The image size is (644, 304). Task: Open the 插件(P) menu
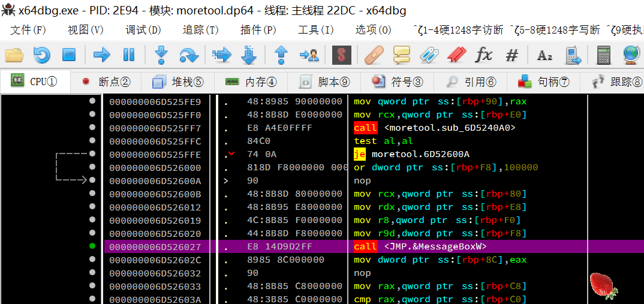(x=258, y=30)
